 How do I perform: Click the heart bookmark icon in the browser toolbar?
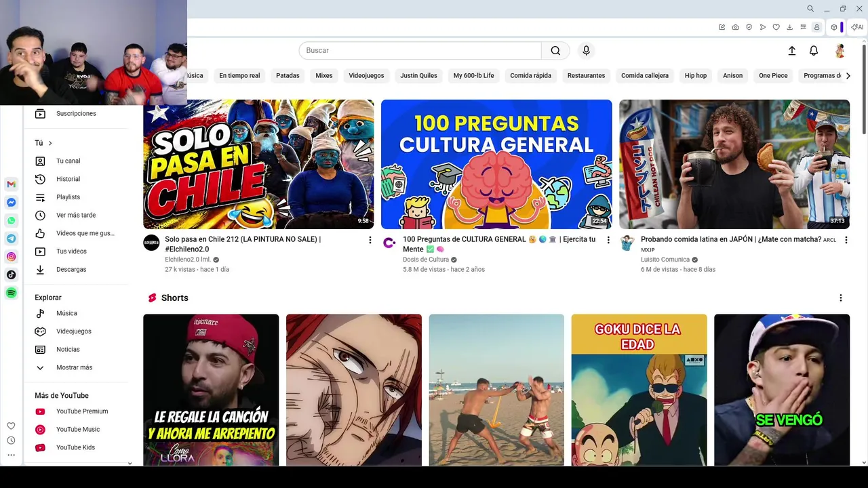click(776, 27)
